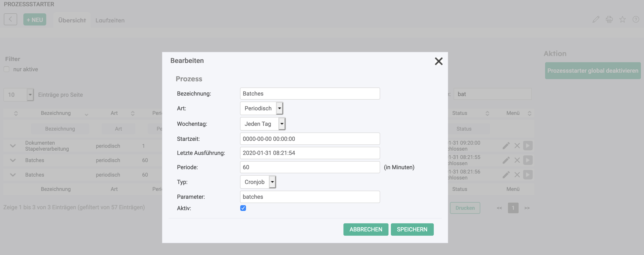Uncheck the Aktiv checkbox
Image resolution: width=644 pixels, height=255 pixels.
pos(243,208)
